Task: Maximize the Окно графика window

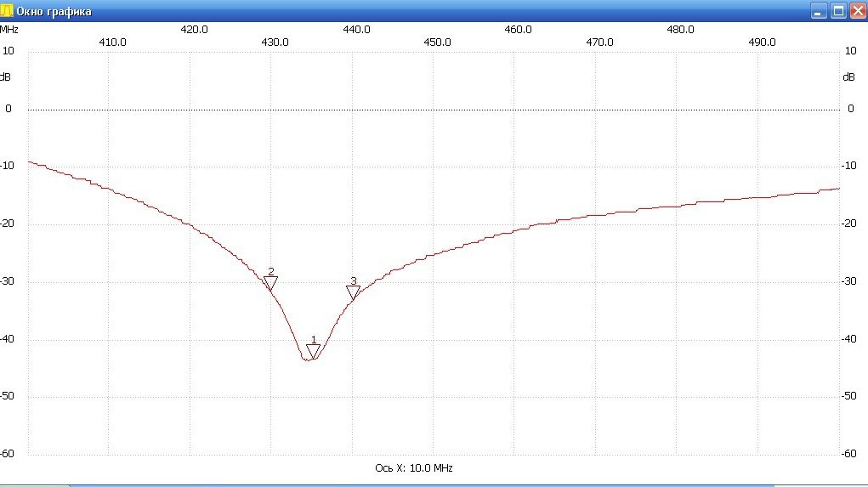Action: pos(838,11)
